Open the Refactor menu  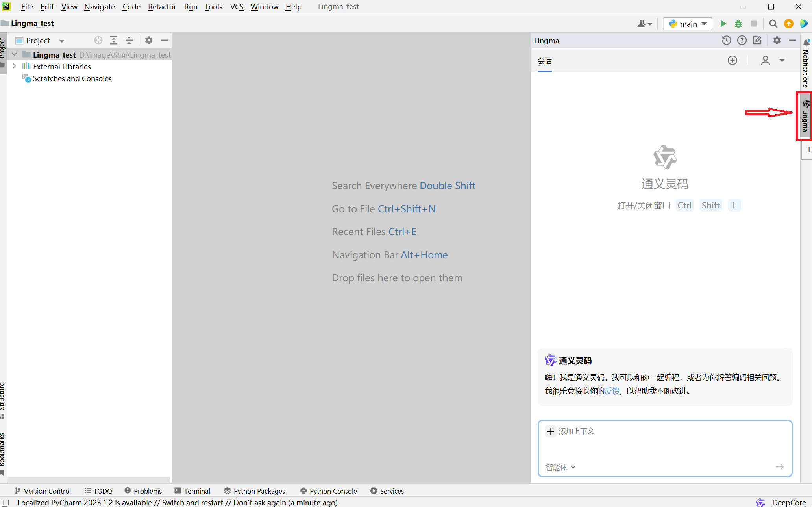click(x=162, y=7)
